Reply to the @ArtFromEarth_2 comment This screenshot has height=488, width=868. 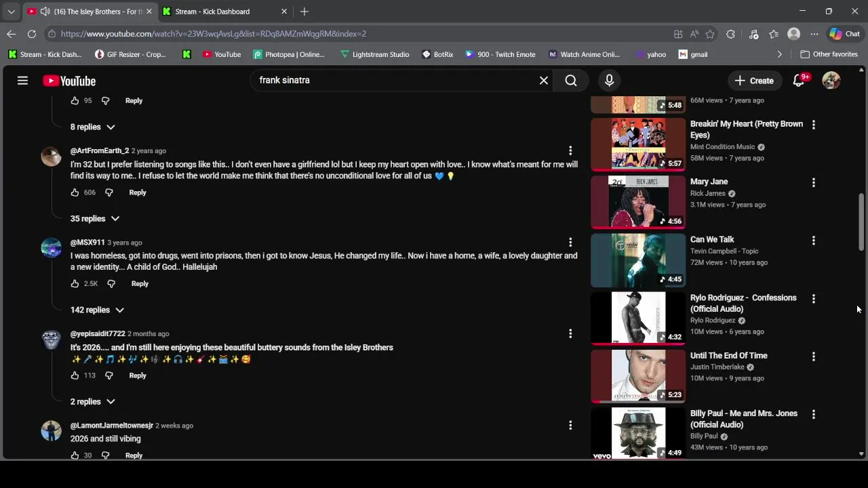(x=138, y=192)
